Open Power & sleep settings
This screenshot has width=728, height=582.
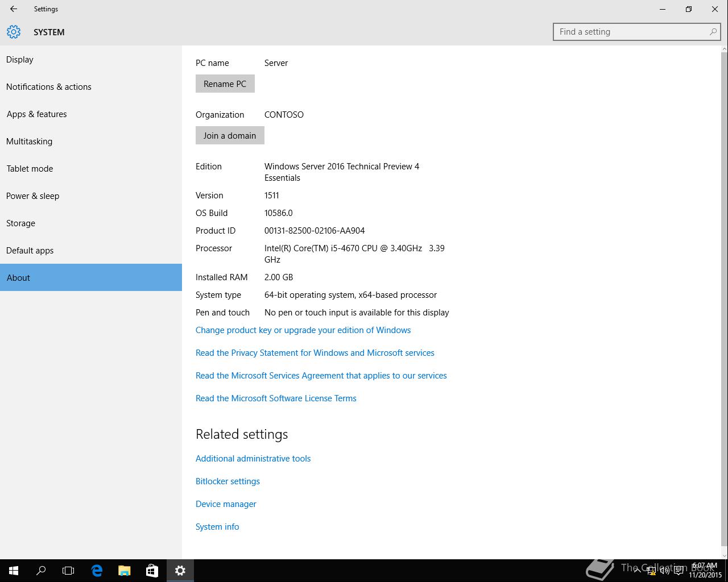pyautogui.click(x=91, y=196)
